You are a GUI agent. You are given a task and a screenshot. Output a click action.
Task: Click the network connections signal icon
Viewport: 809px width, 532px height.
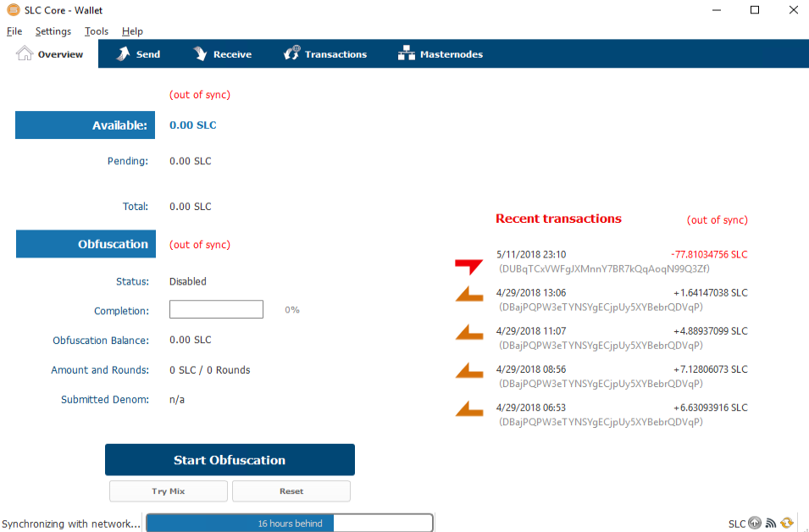(x=771, y=524)
